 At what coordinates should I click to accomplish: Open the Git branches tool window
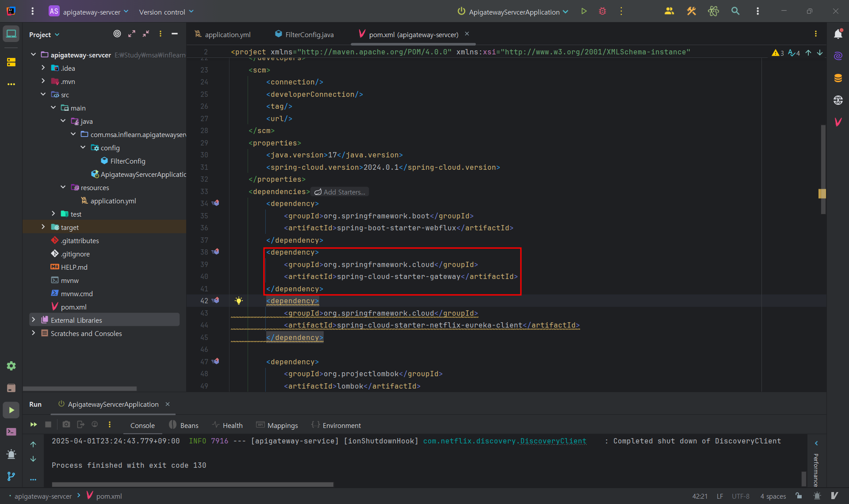pyautogui.click(x=11, y=476)
